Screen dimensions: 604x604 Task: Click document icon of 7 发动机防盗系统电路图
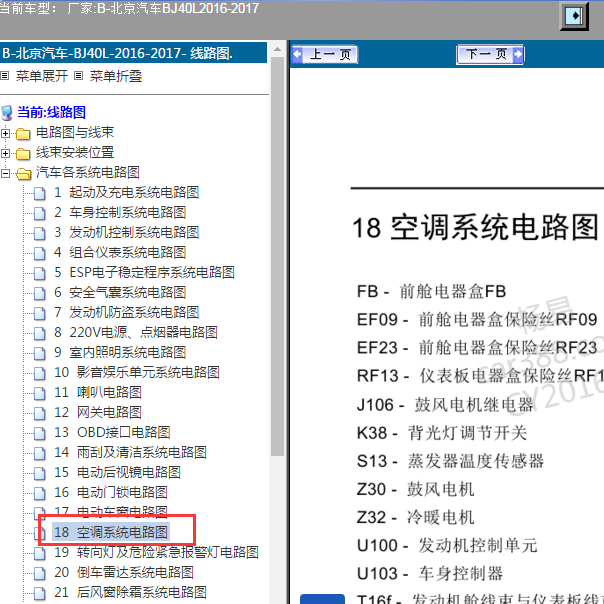tap(39, 314)
